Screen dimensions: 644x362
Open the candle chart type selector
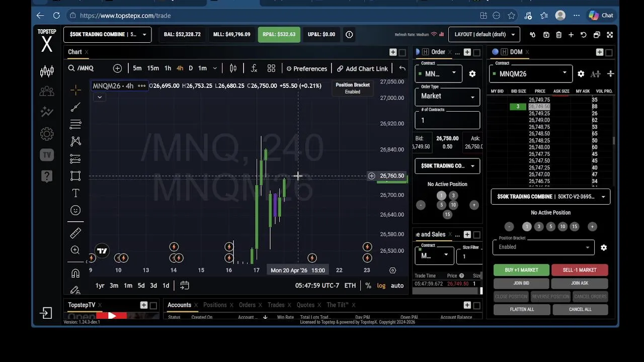pyautogui.click(x=233, y=68)
